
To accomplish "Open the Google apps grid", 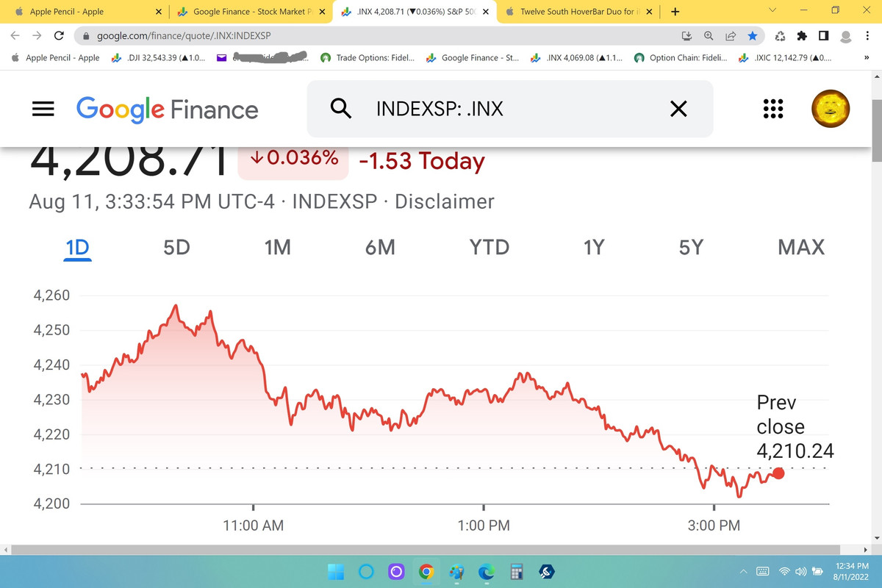I will point(772,109).
